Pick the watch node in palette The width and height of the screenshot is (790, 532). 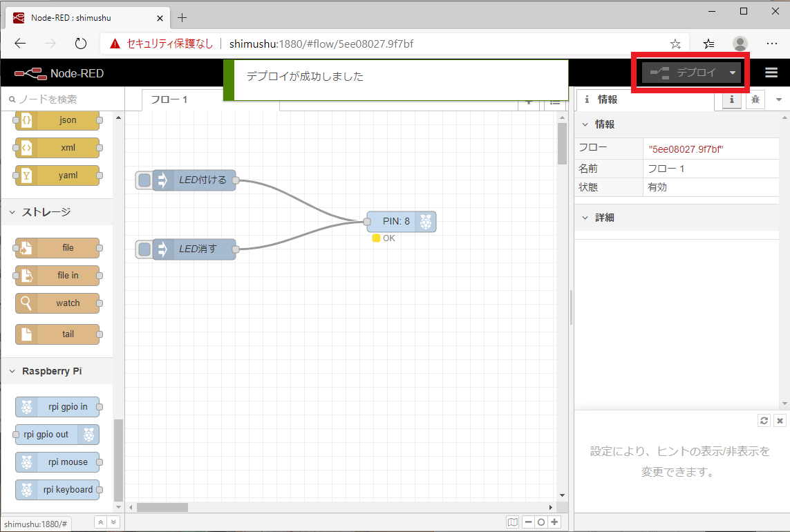pos(57,303)
